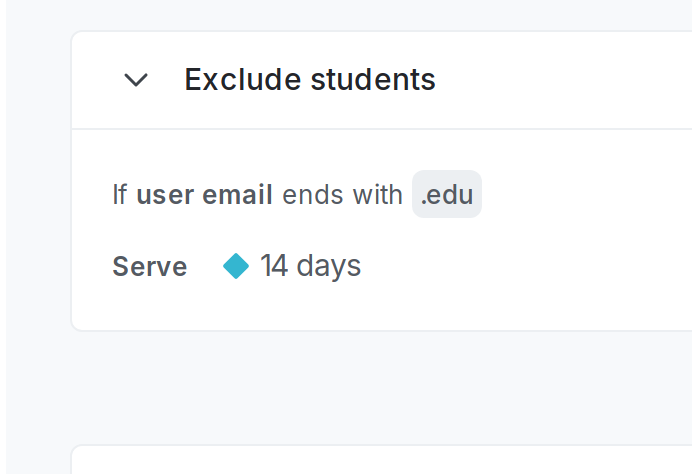Click the teal diamond variation icon
The width and height of the screenshot is (692, 474).
(x=236, y=266)
